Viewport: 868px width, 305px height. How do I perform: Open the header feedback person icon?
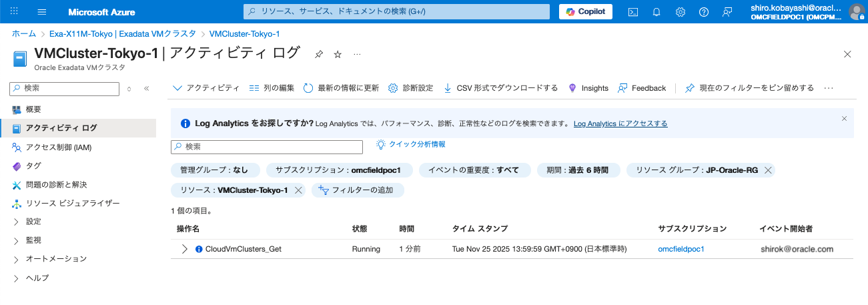click(727, 12)
